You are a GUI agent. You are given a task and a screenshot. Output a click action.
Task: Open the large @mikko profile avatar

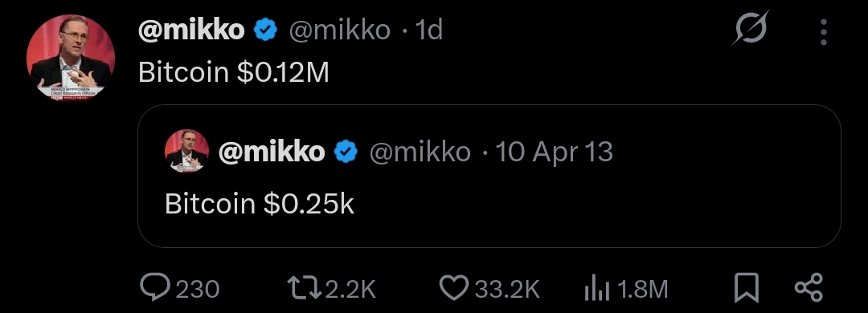(x=71, y=58)
